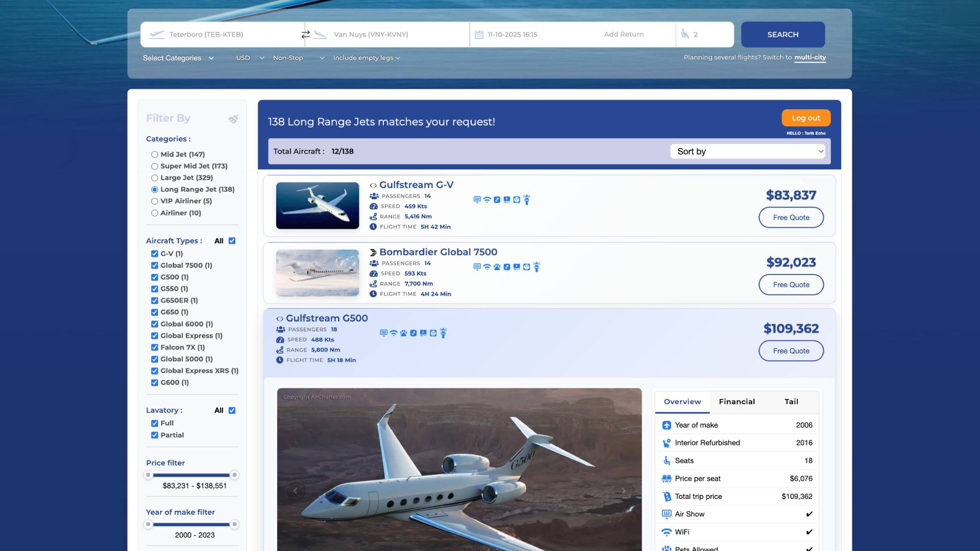Click the power outlet icon on Gulfstream G-V

click(517, 200)
